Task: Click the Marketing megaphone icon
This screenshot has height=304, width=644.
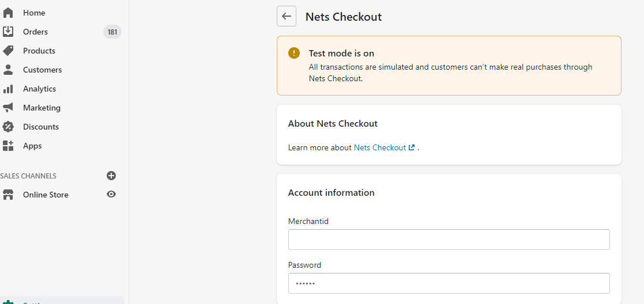Action: point(8,108)
